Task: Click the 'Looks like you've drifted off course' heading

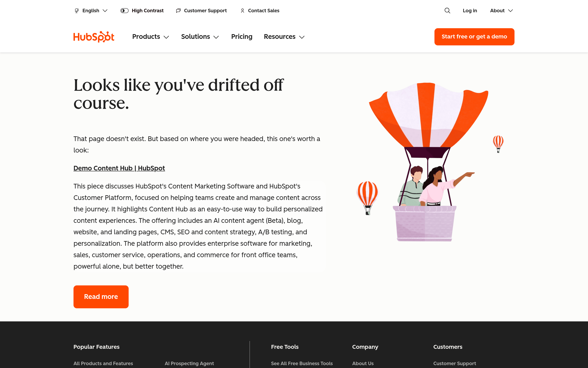Action: (x=178, y=94)
